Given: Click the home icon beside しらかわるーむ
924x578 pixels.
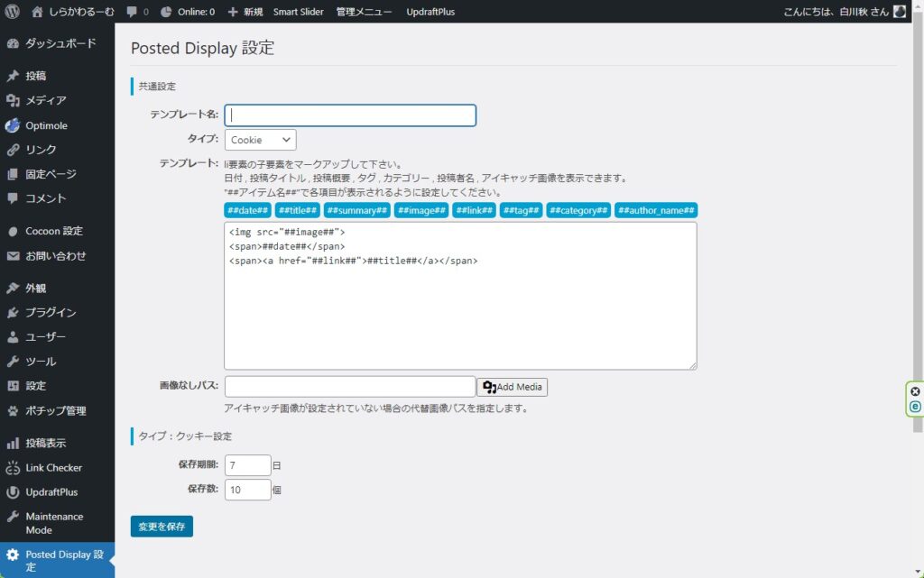Looking at the screenshot, I should coord(37,12).
